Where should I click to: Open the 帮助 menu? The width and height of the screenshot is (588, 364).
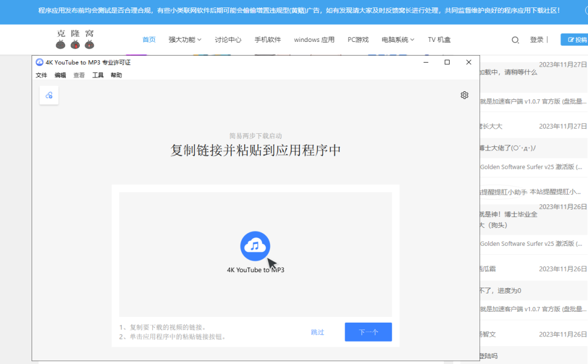116,75
